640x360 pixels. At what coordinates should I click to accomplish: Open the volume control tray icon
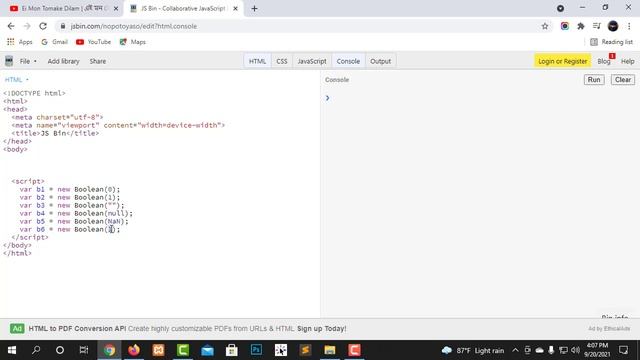tap(576, 350)
